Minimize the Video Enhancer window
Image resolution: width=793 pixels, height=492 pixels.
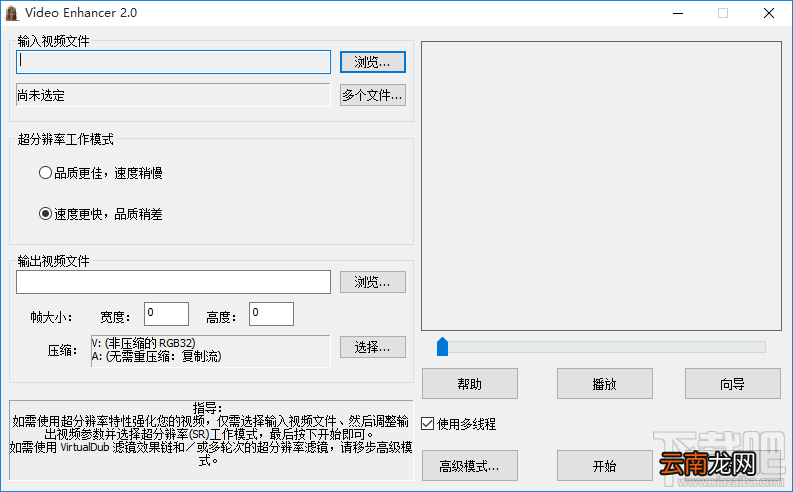point(678,13)
